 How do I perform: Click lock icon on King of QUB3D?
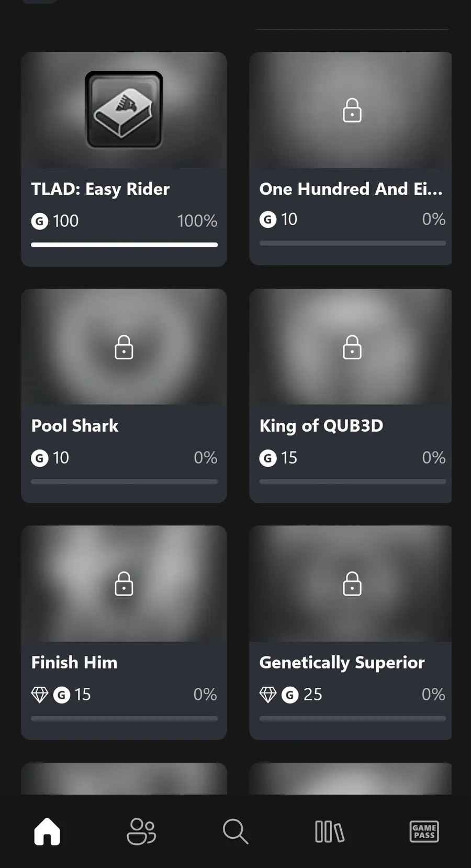click(352, 347)
